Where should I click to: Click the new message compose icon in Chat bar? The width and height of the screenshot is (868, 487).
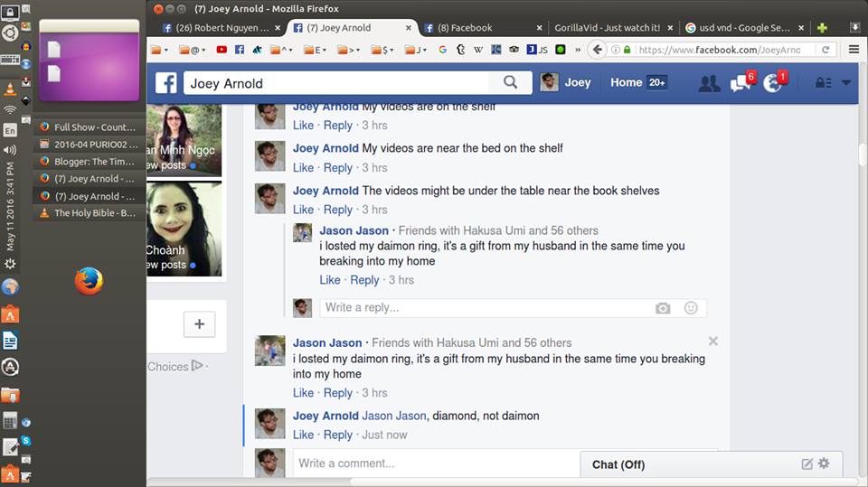807,464
